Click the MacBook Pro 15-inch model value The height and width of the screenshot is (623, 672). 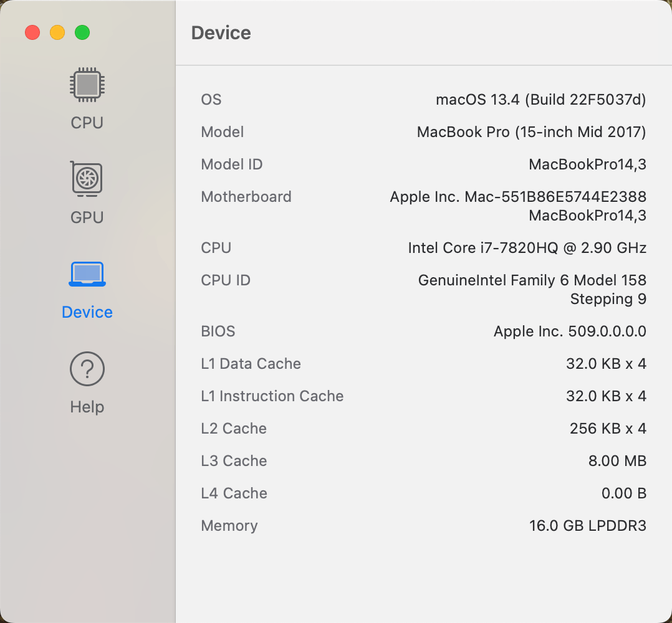point(531,132)
